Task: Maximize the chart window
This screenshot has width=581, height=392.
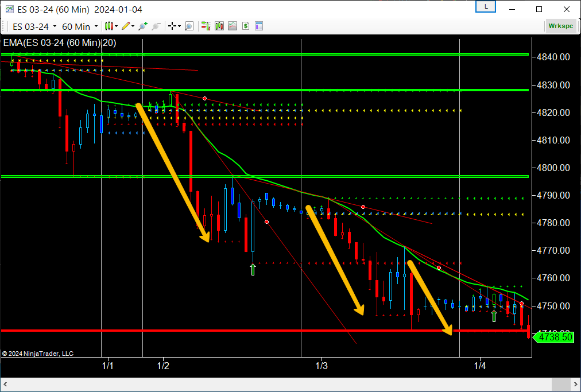Action: pos(539,9)
